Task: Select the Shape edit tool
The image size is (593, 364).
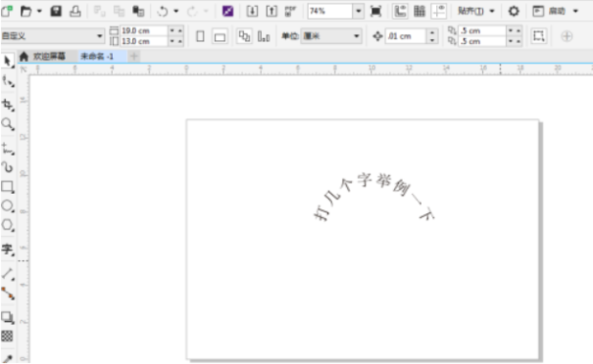Action: point(8,81)
